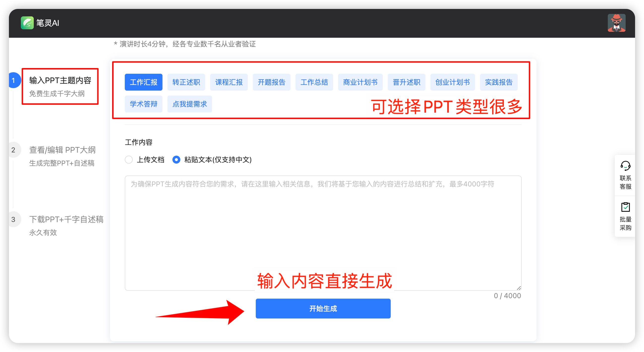Click the 免费生成千字大纲 subtitle
The width and height of the screenshot is (644, 352).
(x=57, y=94)
